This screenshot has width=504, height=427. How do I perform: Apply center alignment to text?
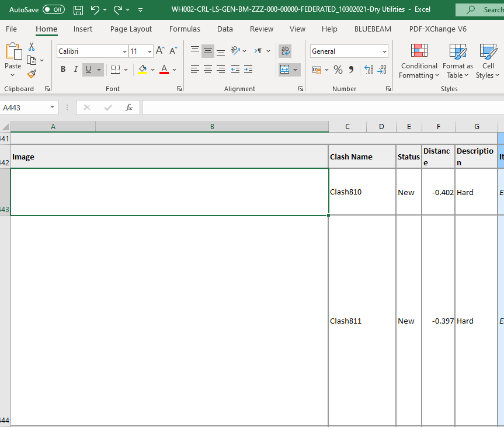(207, 70)
